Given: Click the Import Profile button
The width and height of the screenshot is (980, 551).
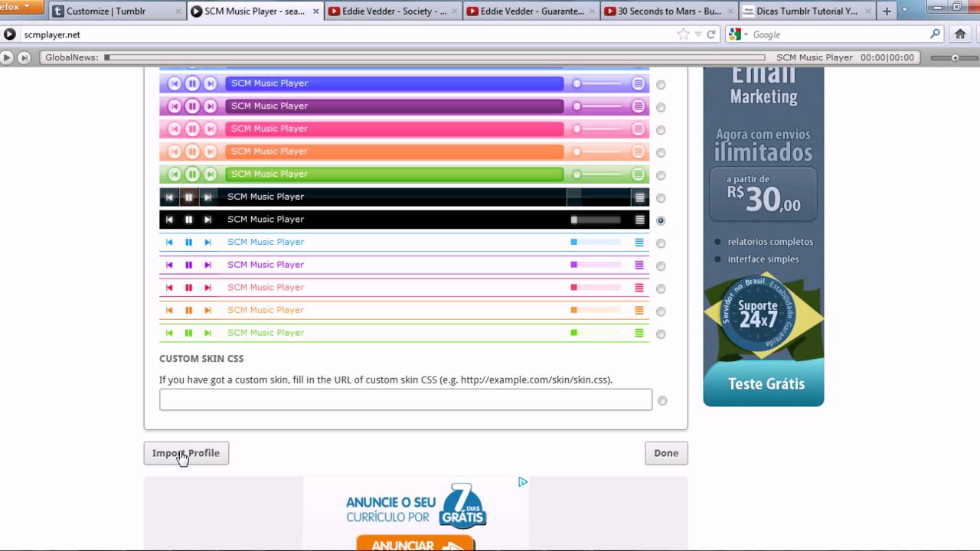Looking at the screenshot, I should pos(186,453).
